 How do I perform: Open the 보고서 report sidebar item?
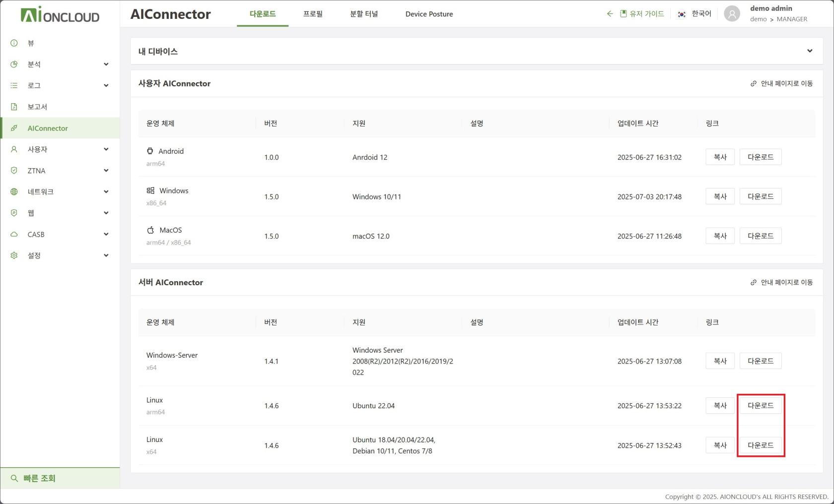[x=37, y=107]
